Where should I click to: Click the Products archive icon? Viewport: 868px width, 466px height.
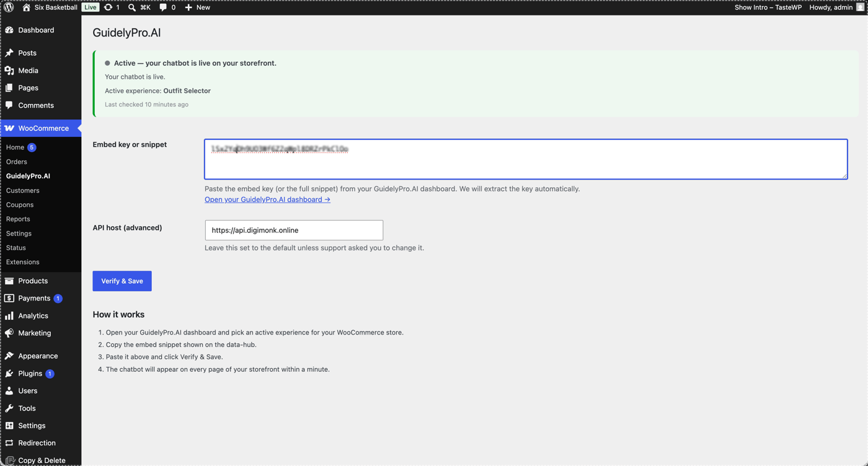9,281
